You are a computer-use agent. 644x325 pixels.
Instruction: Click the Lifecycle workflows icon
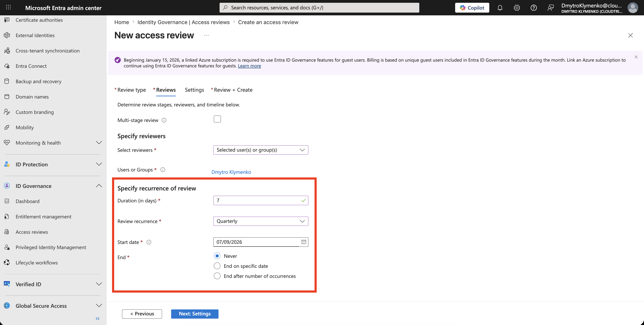click(7, 263)
